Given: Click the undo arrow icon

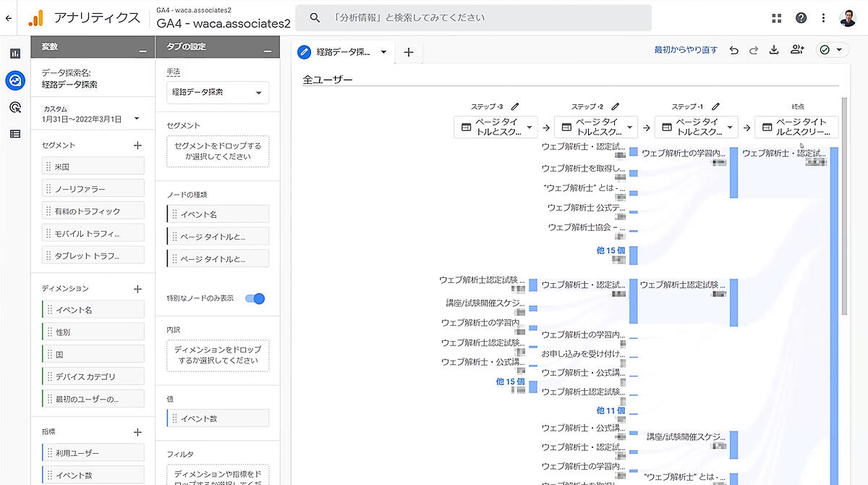Looking at the screenshot, I should [734, 50].
